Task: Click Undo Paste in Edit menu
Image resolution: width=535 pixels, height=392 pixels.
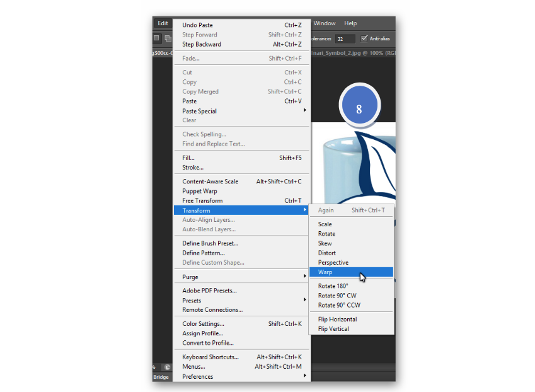Action: [x=197, y=25]
